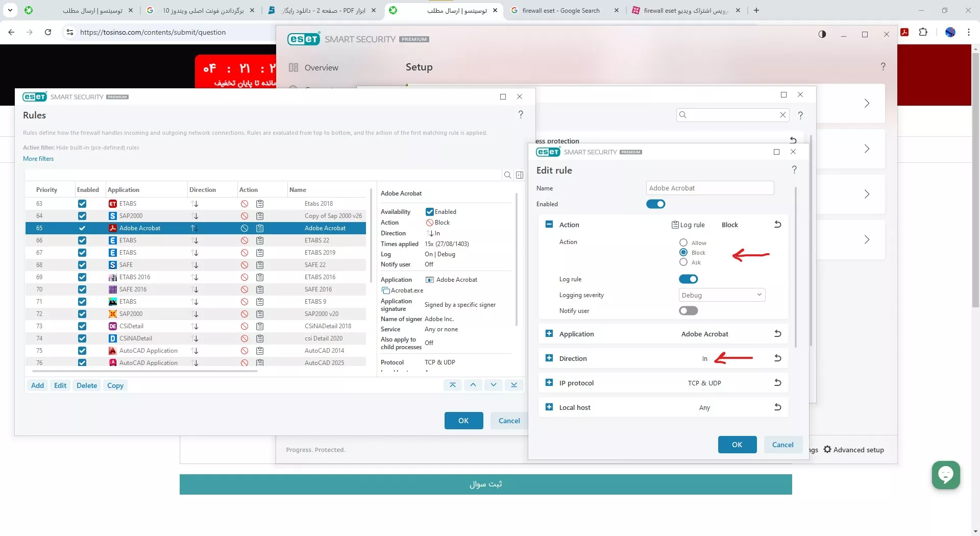Revert the Direction section setting
Viewport: 980px width, 536px height.
click(778, 358)
